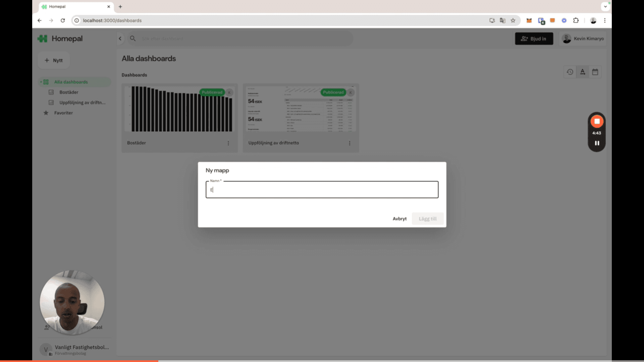Screen dimensions: 644x362
Task: Click the Homepal logo icon
Action: coord(43,39)
